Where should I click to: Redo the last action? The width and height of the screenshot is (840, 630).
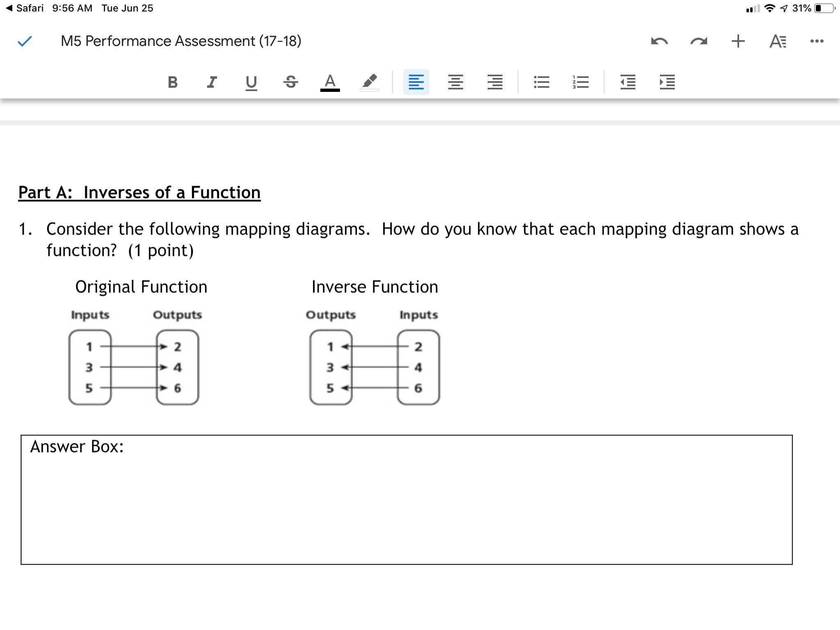pos(698,41)
